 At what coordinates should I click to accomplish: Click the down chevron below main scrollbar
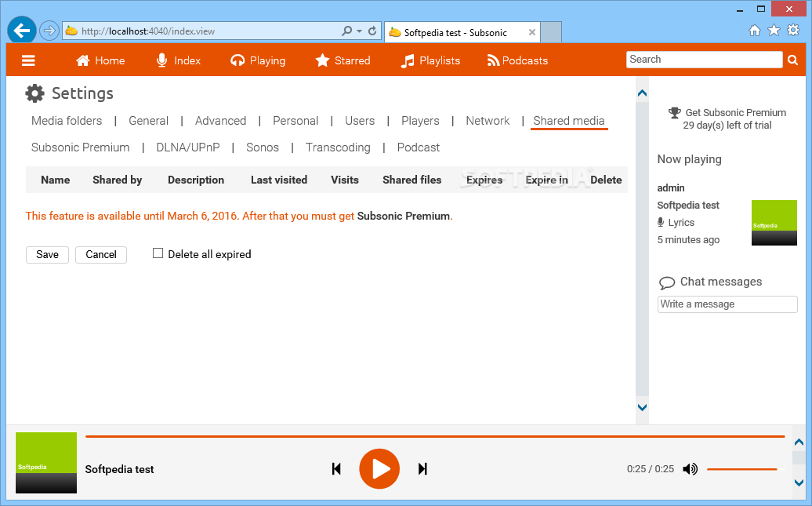tap(642, 407)
